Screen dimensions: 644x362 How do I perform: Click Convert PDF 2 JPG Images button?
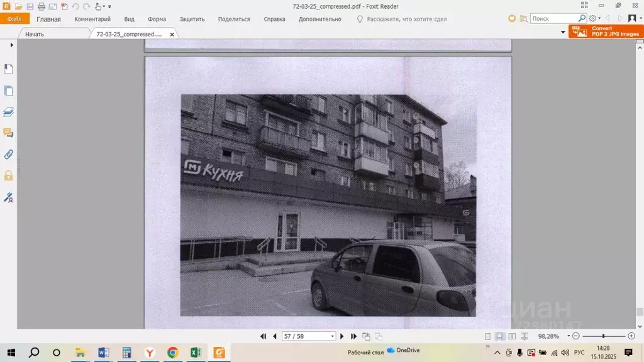(x=606, y=31)
